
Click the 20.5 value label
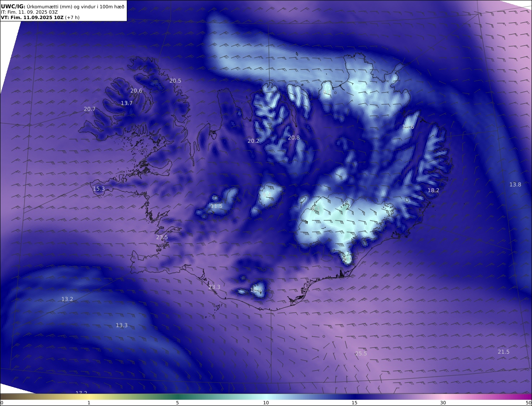coord(175,81)
